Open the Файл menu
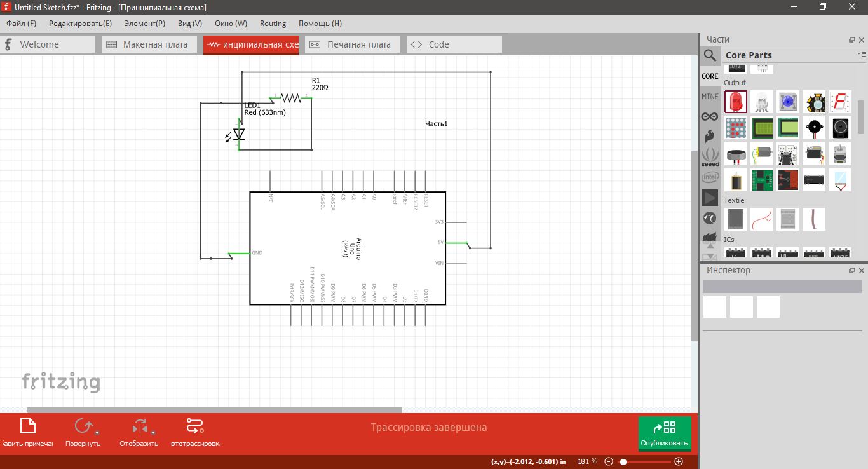868x469 pixels. pos(22,24)
